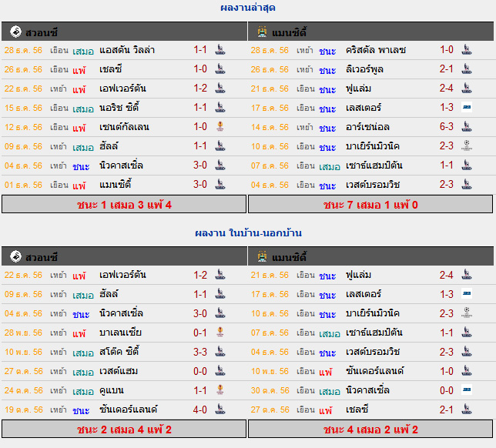Click the opponent name อาร์เซน่อล

pyautogui.click(x=367, y=127)
